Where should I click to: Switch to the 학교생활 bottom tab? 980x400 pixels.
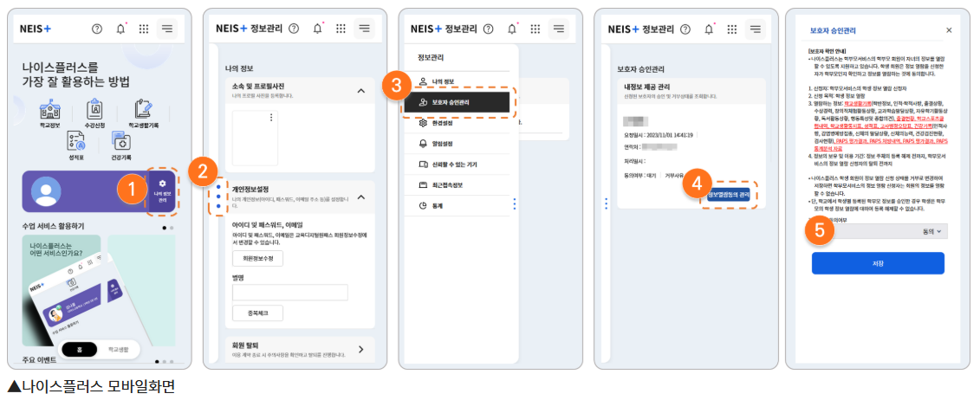tap(118, 350)
